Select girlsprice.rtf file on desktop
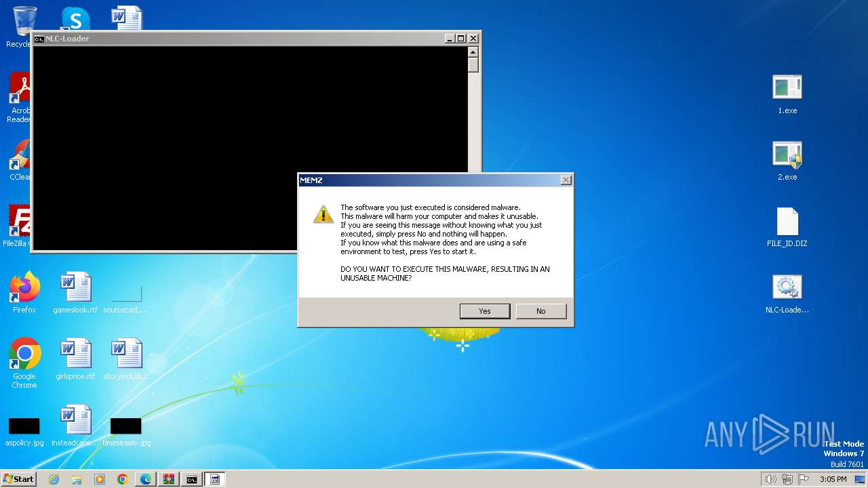 [75, 359]
